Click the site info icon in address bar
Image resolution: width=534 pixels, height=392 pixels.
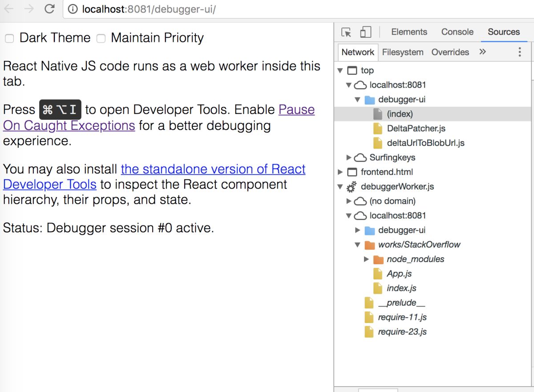click(x=74, y=9)
